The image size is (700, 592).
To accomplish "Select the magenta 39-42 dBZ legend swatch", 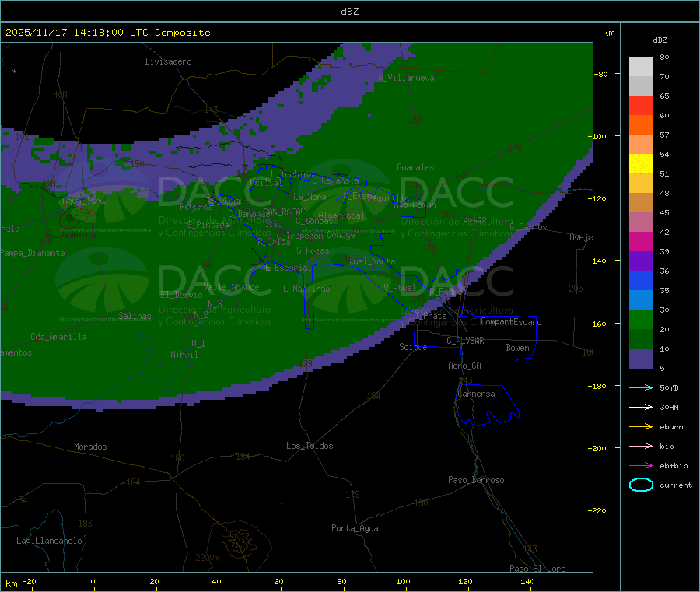I will (641, 241).
